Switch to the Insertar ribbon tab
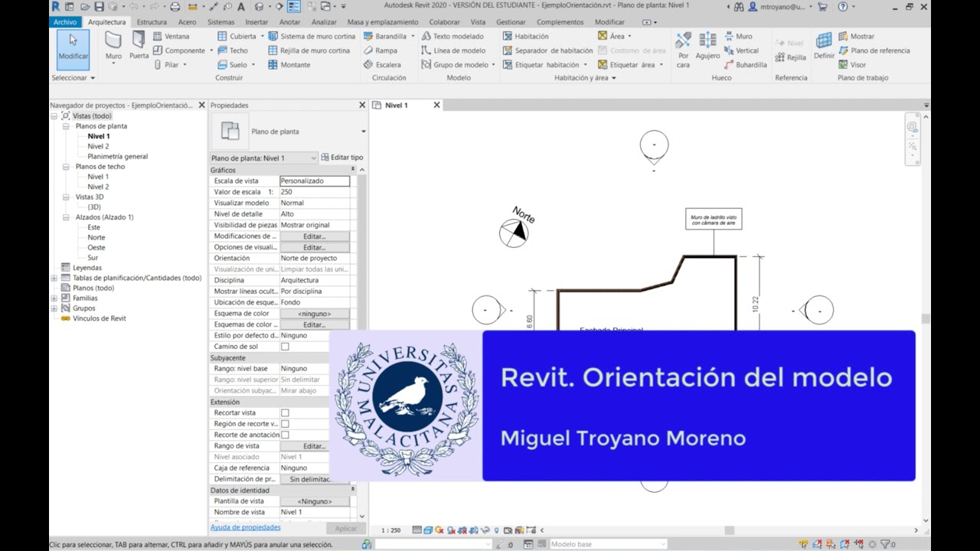The width and height of the screenshot is (980, 551). click(x=256, y=22)
